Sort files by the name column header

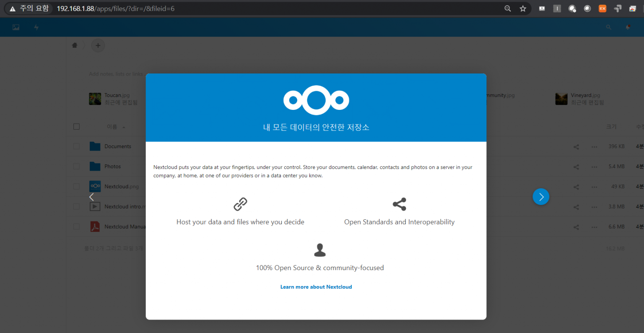coord(112,127)
